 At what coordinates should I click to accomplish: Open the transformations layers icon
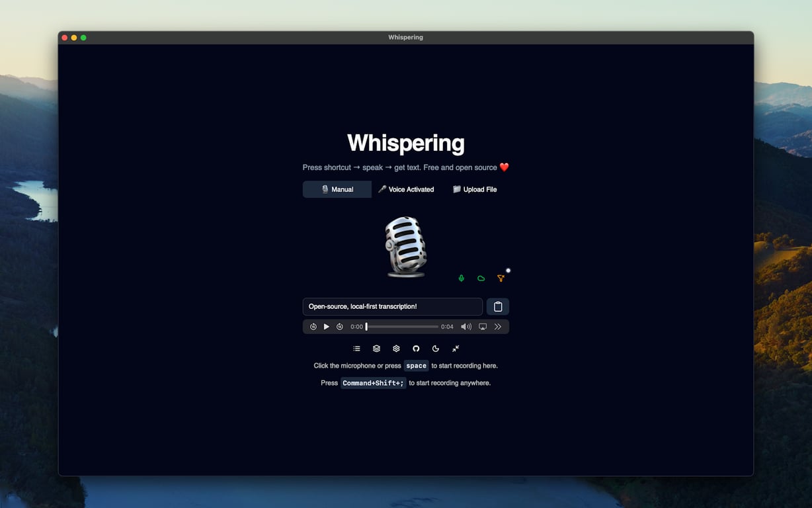click(376, 349)
